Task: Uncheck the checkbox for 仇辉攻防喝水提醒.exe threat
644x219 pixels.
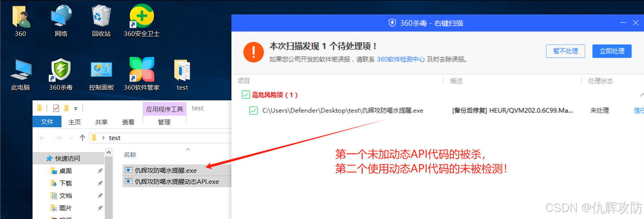Action: click(254, 110)
